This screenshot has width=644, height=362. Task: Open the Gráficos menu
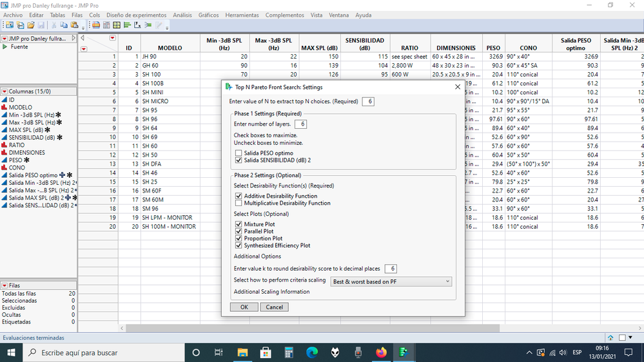pos(208,15)
